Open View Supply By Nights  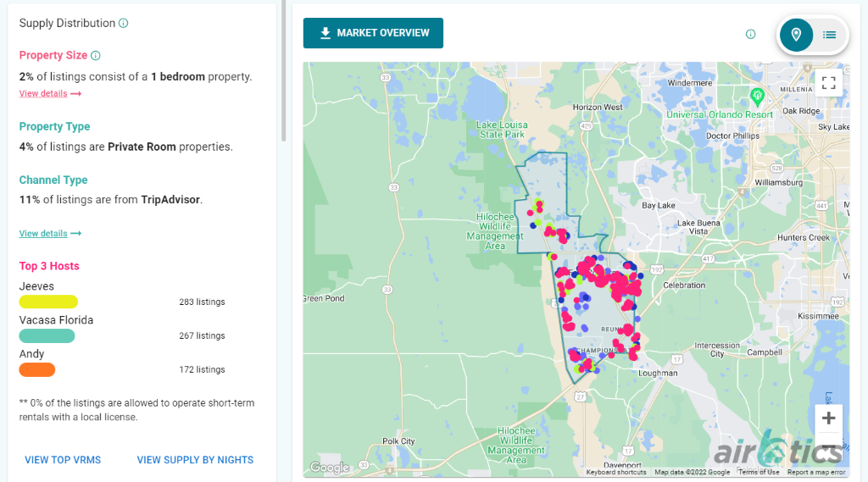pyautogui.click(x=195, y=460)
